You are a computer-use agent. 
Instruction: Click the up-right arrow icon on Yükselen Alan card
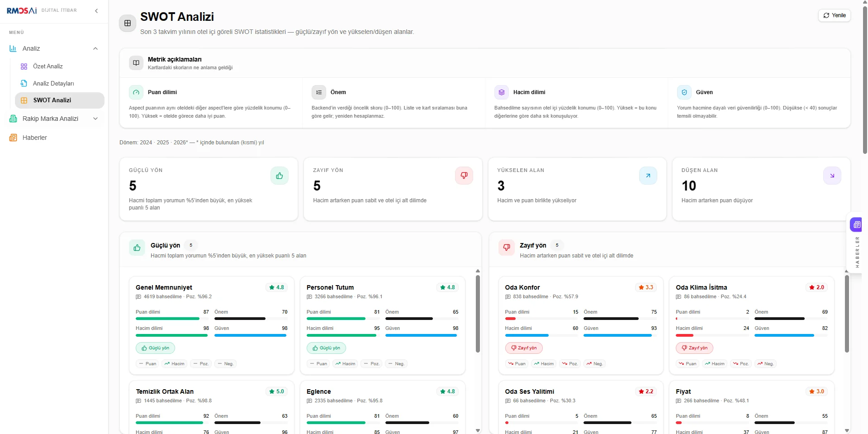[x=648, y=176]
